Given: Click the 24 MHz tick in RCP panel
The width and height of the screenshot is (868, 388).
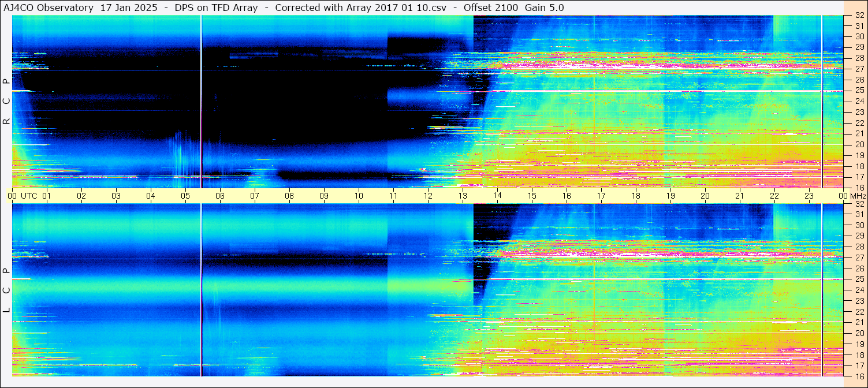Looking at the screenshot, I should 859,101.
